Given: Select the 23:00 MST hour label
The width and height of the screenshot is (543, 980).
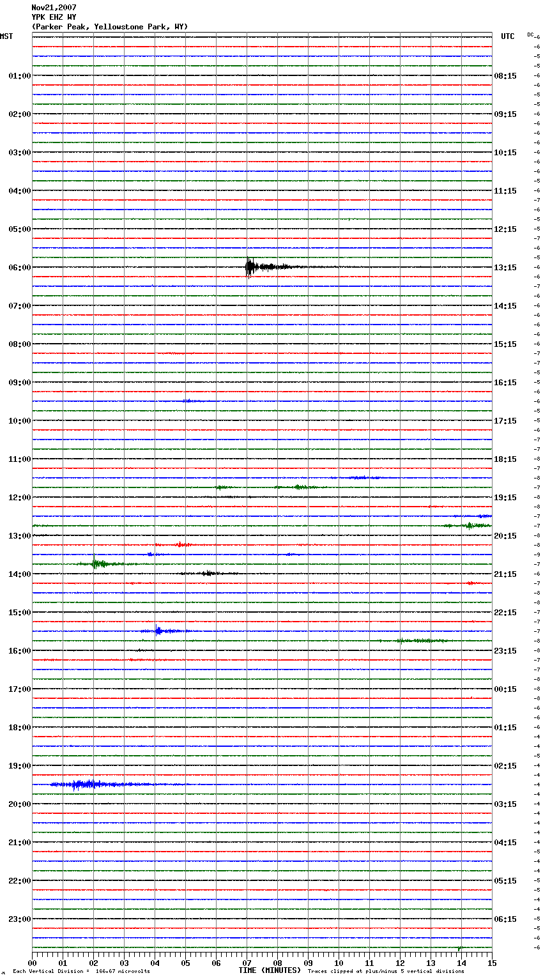Looking at the screenshot, I should click(x=20, y=919).
